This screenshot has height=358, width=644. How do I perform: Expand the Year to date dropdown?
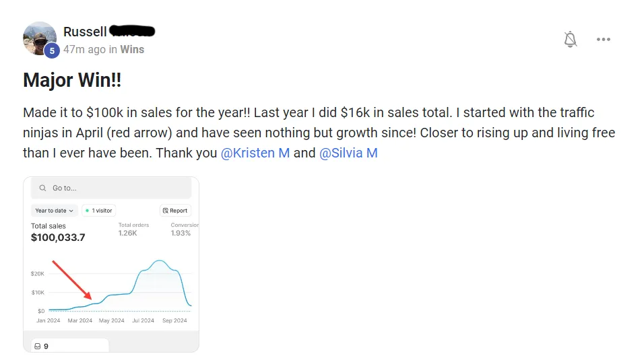[x=54, y=211]
